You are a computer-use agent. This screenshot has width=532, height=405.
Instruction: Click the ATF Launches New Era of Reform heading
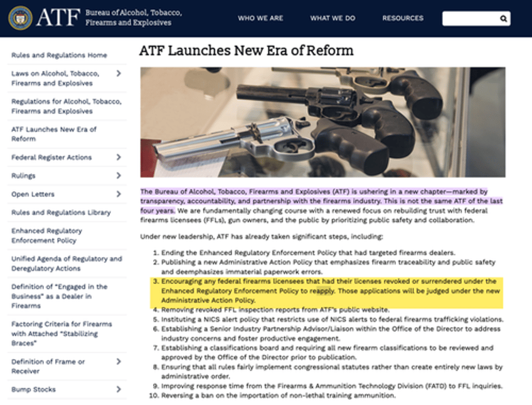coord(247,51)
